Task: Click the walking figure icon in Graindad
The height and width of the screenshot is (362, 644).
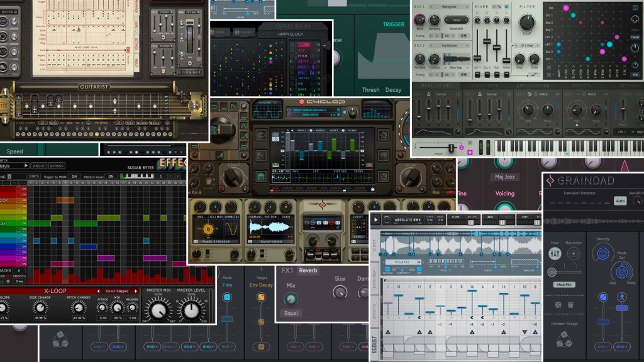Action: [621, 297]
